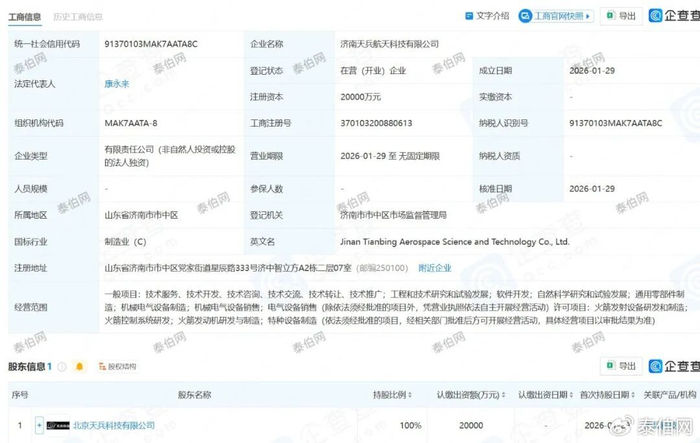Click the top 导出 export button
Viewport: 700px width, 443px height.
point(621,16)
